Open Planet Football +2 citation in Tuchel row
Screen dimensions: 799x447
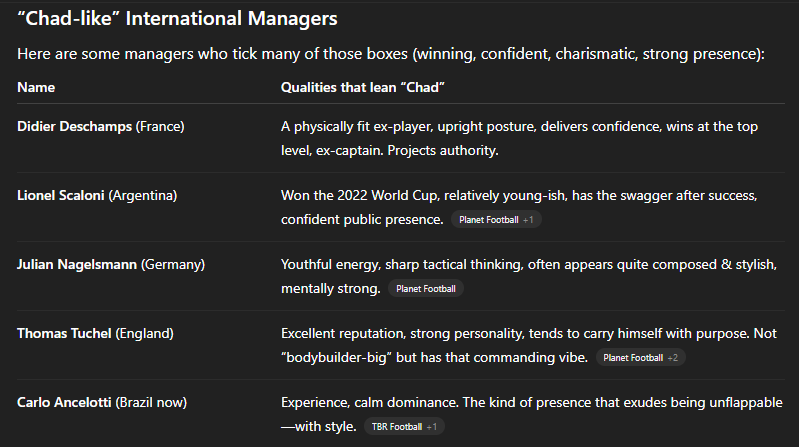[x=640, y=357]
